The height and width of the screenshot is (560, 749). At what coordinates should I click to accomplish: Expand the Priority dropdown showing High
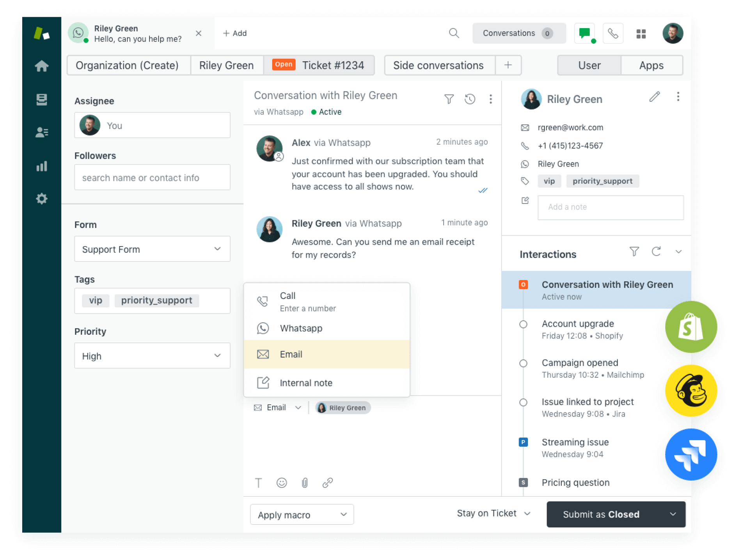tap(152, 356)
